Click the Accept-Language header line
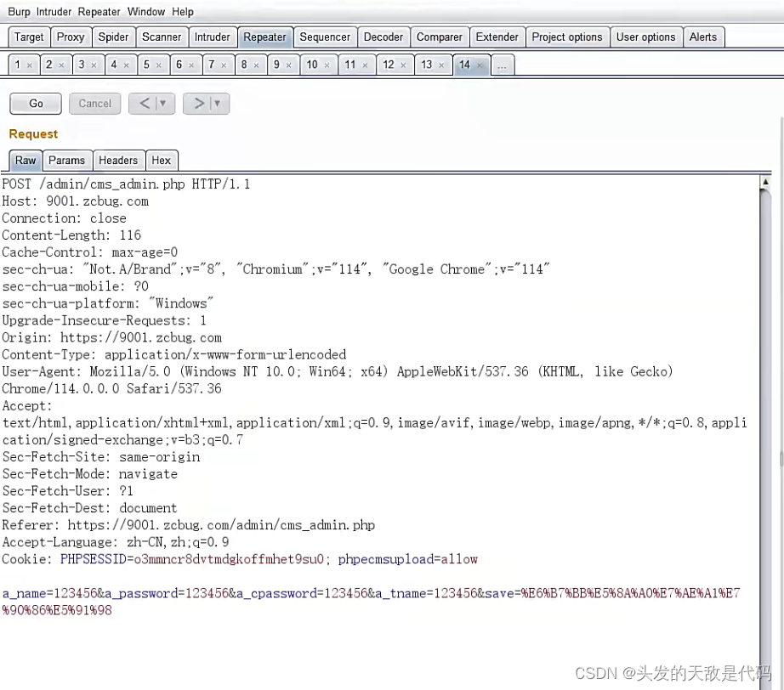This screenshot has width=784, height=690. tap(116, 542)
